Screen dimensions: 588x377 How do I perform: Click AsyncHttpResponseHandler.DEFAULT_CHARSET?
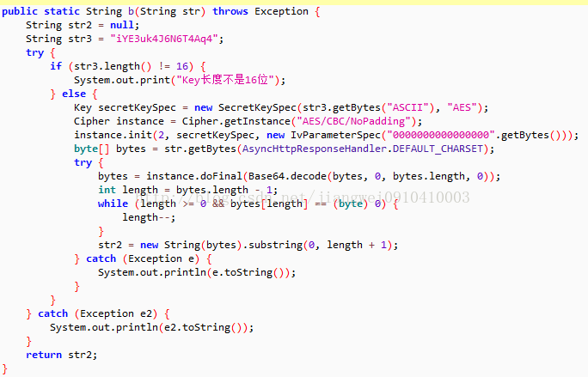click(x=363, y=149)
